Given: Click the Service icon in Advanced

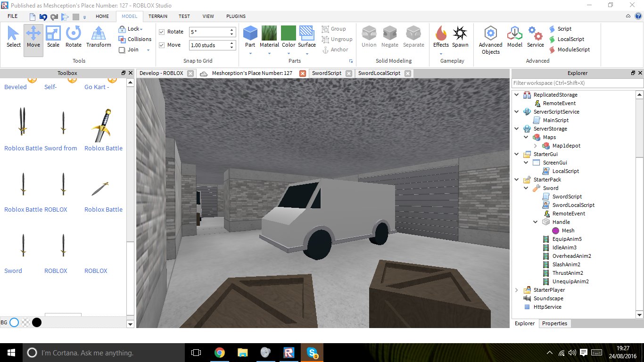Looking at the screenshot, I should click(x=536, y=33).
